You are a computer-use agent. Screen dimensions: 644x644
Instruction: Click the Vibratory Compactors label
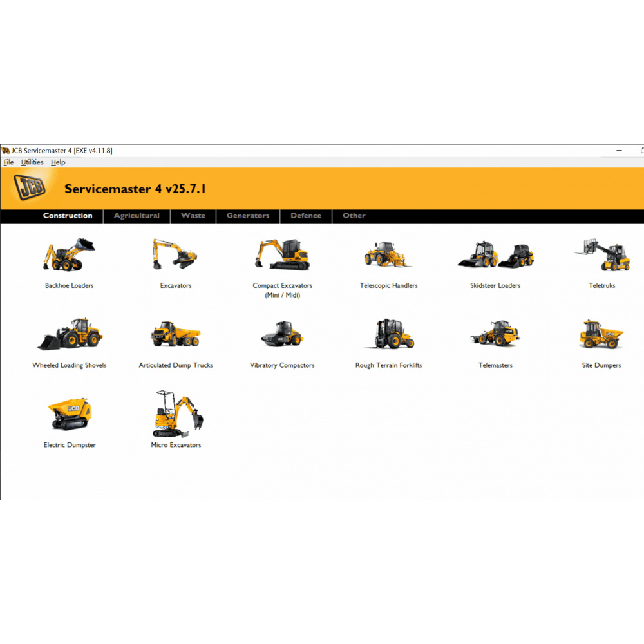point(282,365)
